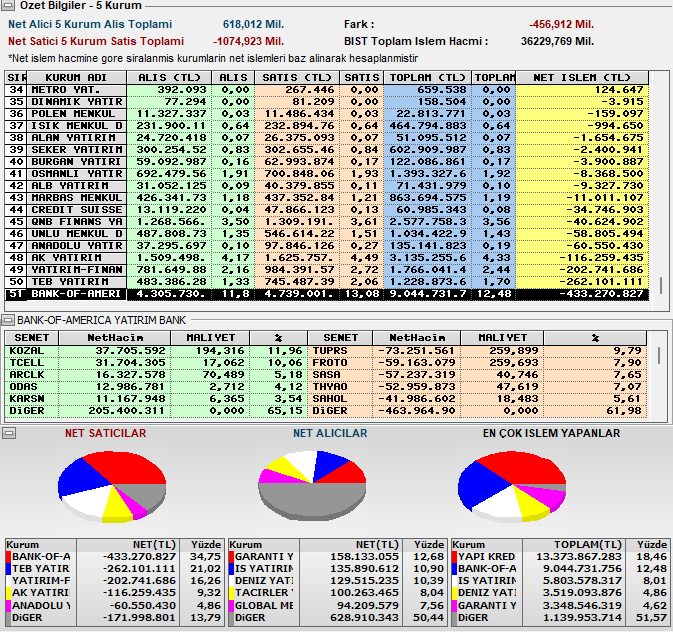673x632 pixels.
Task: Click red swatch beside YAPI KRED
Action: click(x=454, y=557)
